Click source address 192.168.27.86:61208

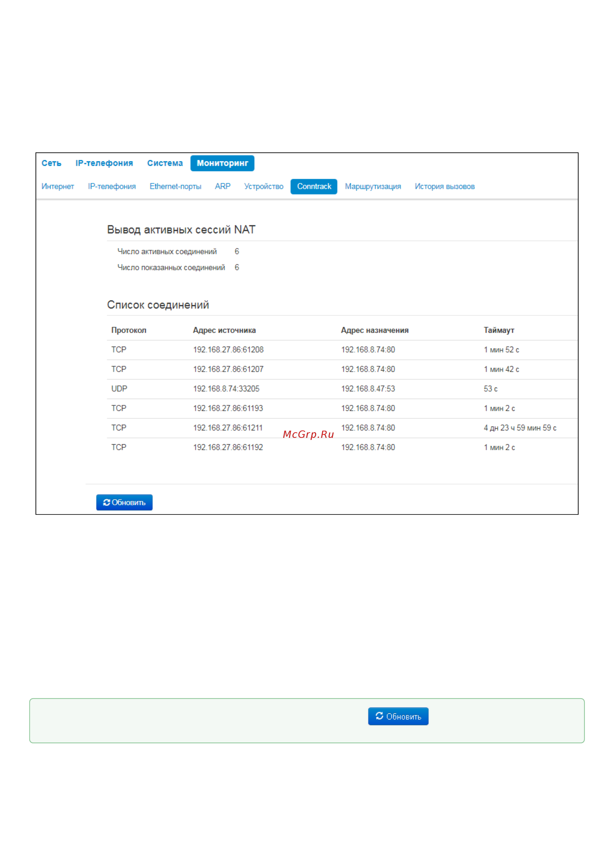point(228,350)
